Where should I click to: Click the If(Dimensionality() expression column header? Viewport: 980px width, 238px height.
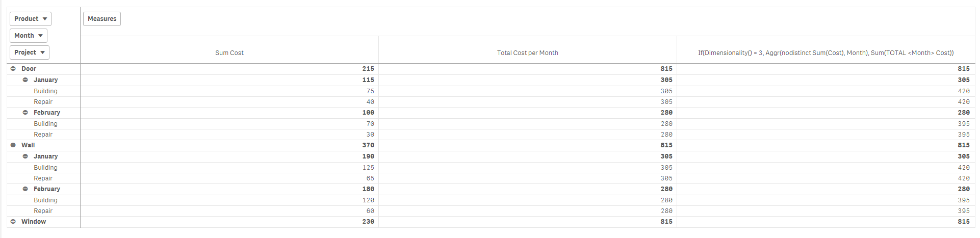[x=826, y=53]
